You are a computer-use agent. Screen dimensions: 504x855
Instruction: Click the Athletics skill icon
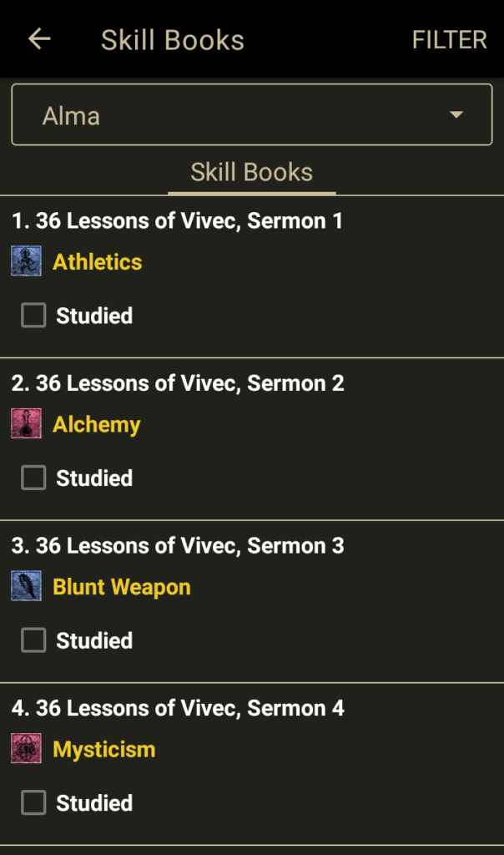point(26,261)
